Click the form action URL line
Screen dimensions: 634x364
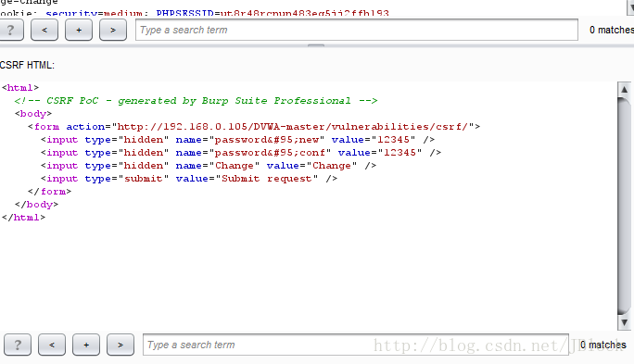point(254,127)
